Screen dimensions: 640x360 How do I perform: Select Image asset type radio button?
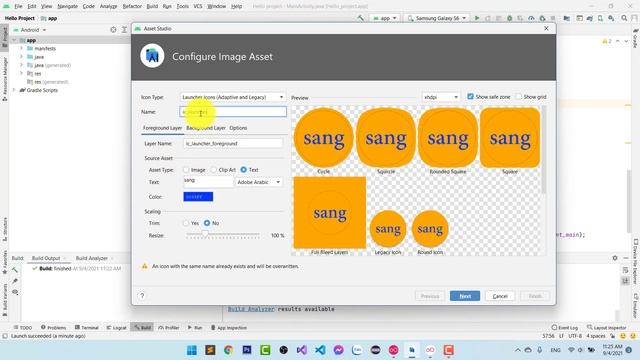pyautogui.click(x=186, y=170)
